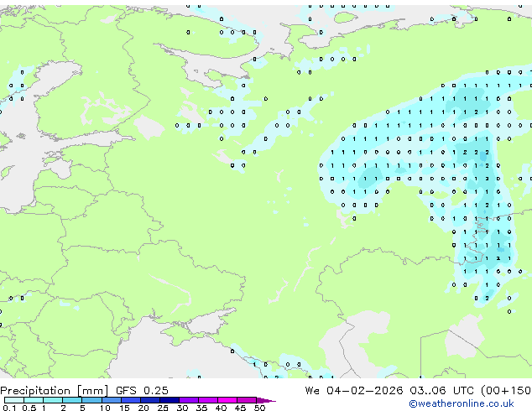
Task: Click the "(00+150" forecast offset text
Action: 506,391
